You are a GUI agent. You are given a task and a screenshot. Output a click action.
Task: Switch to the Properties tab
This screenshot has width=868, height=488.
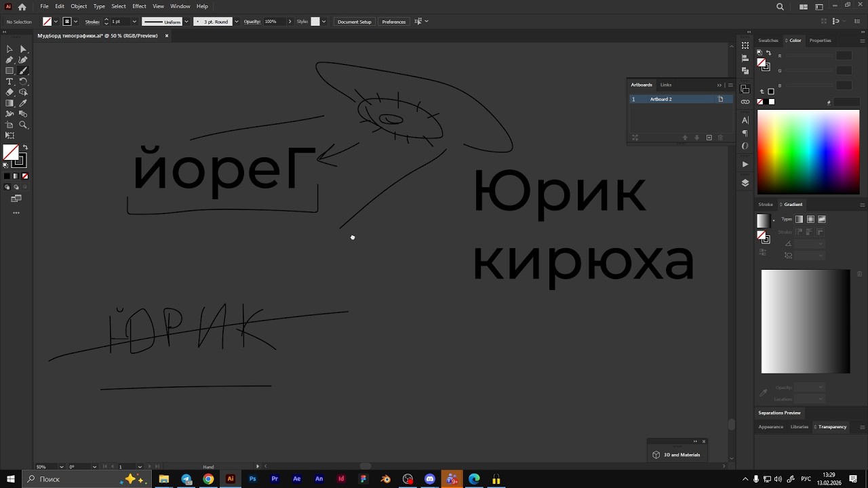820,41
